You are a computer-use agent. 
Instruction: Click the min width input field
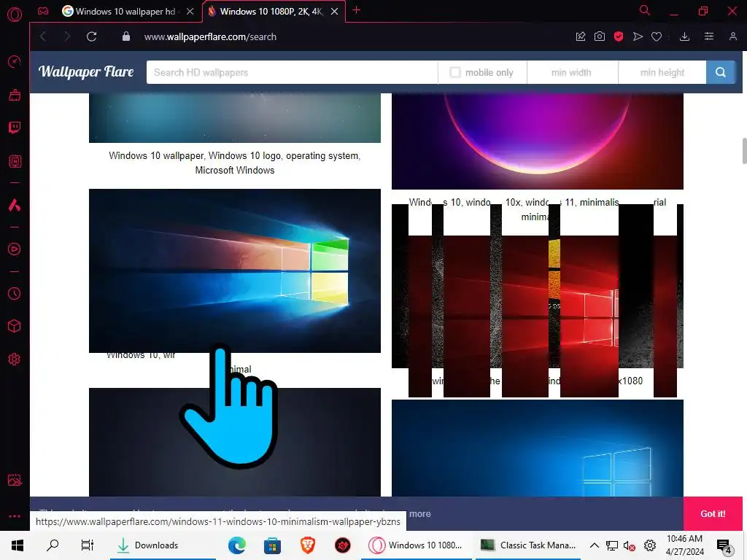tap(572, 72)
